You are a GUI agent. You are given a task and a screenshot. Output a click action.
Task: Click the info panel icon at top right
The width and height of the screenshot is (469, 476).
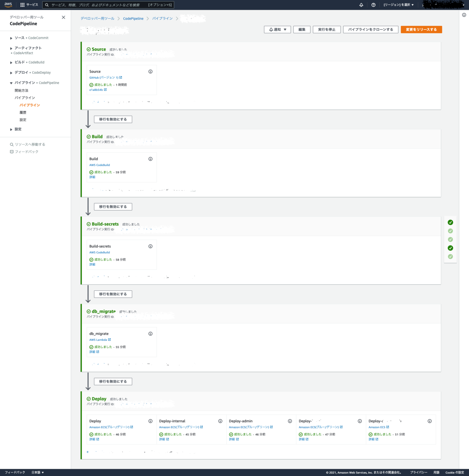(464, 15)
